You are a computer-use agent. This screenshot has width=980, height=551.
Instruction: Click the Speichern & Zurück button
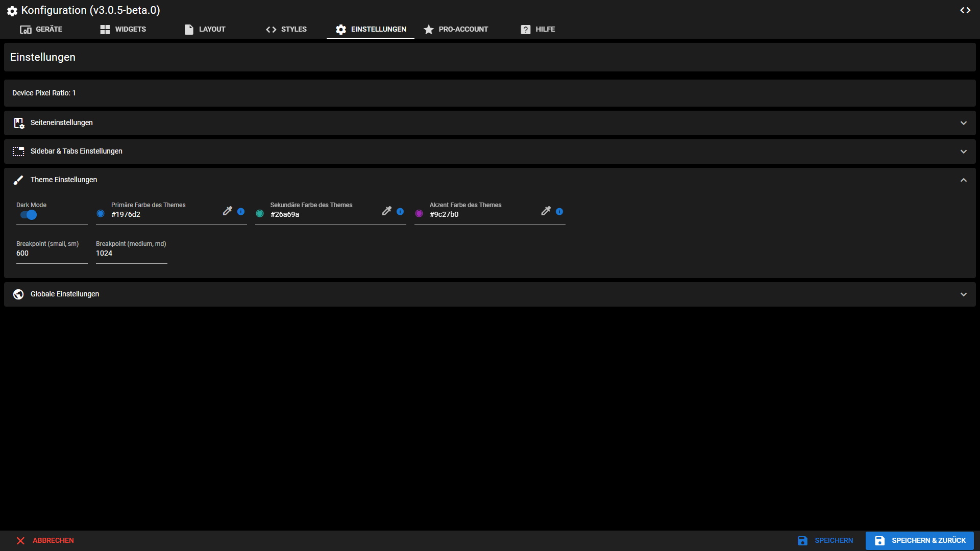coord(920,541)
